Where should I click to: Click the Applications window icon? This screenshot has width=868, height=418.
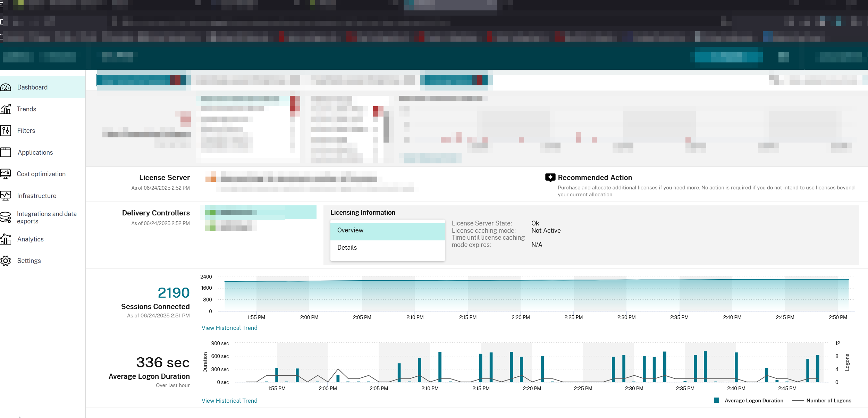6,152
